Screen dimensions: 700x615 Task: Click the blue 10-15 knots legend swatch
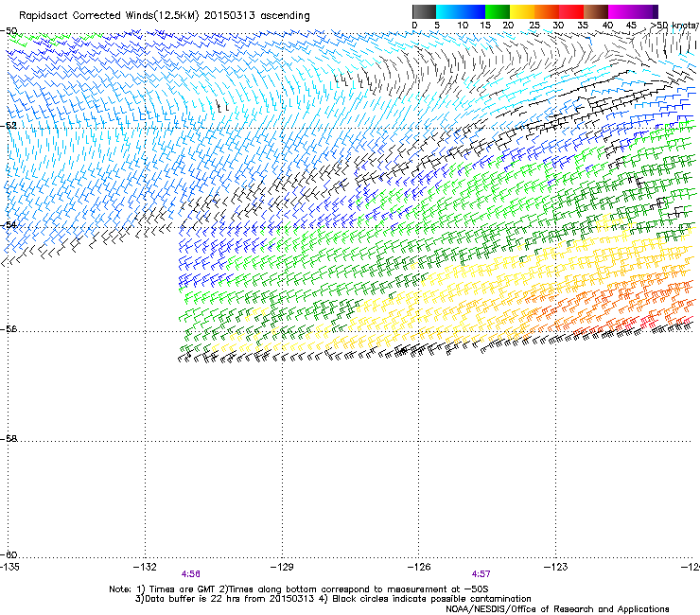tap(473, 11)
